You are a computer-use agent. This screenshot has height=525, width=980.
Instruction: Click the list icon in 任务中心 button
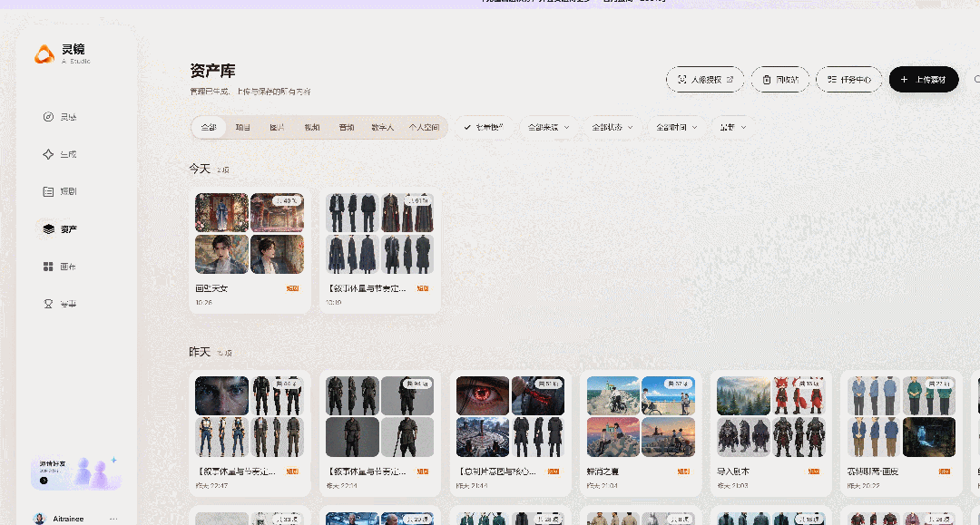[832, 79]
